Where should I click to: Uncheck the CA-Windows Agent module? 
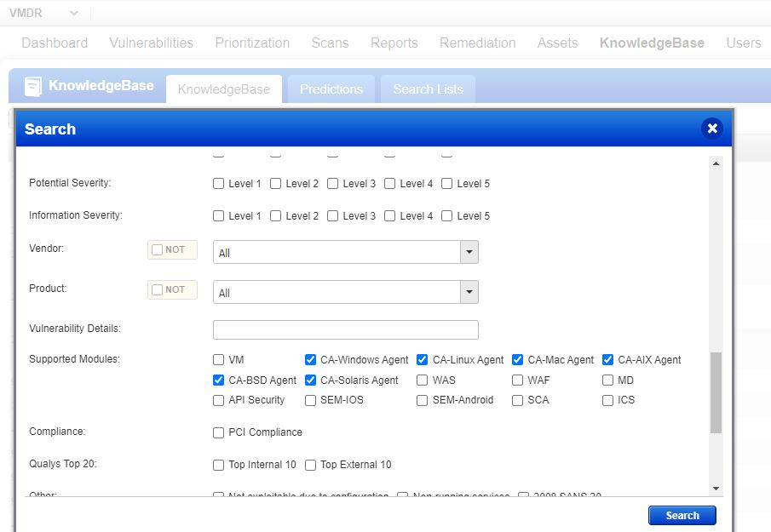click(x=310, y=360)
